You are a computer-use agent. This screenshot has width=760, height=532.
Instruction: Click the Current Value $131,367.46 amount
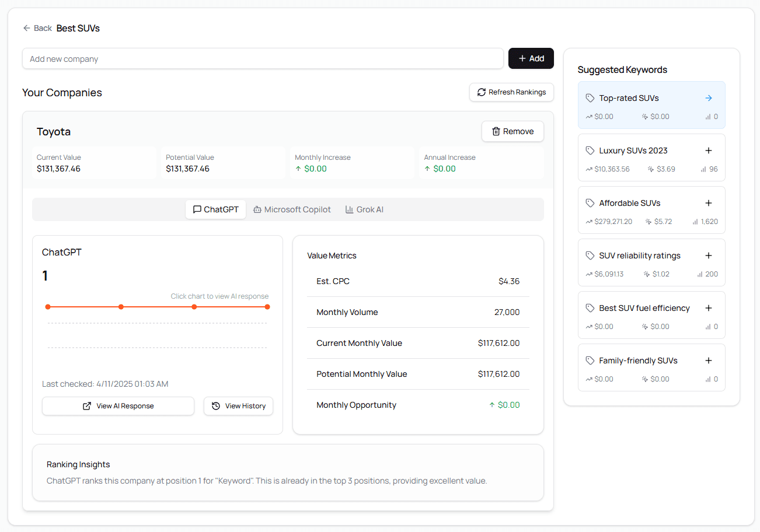pyautogui.click(x=58, y=169)
